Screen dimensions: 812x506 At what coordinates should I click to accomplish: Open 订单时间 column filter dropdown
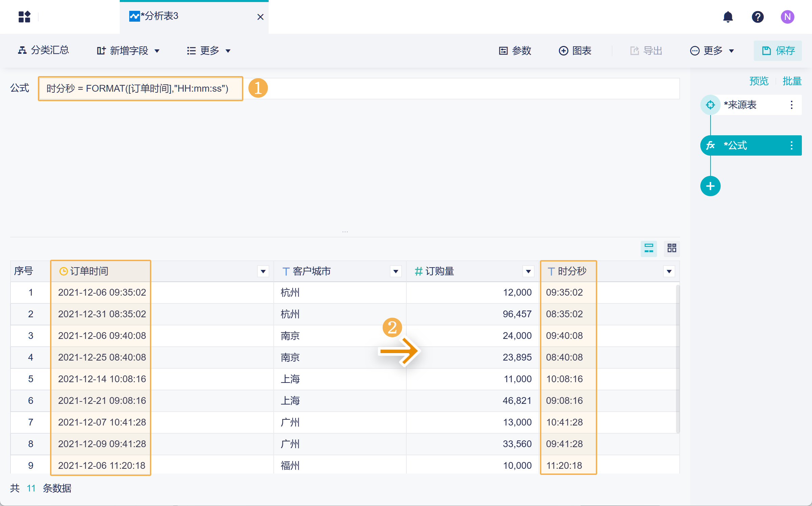point(263,271)
